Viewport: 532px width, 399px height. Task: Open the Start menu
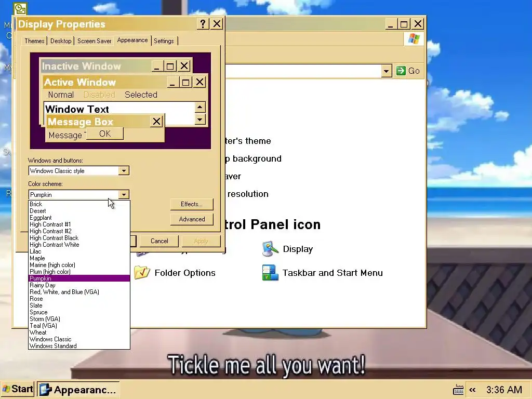click(x=18, y=389)
